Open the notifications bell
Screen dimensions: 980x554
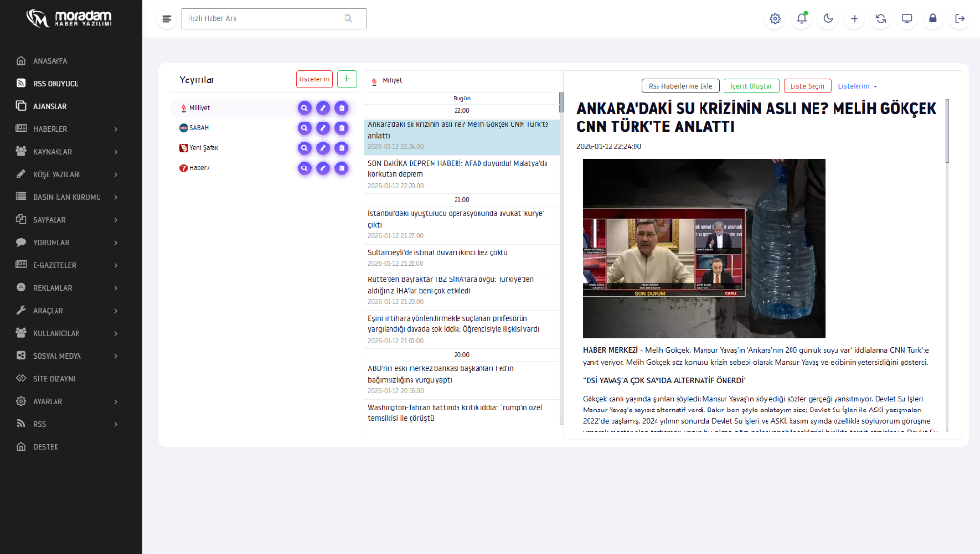click(802, 19)
